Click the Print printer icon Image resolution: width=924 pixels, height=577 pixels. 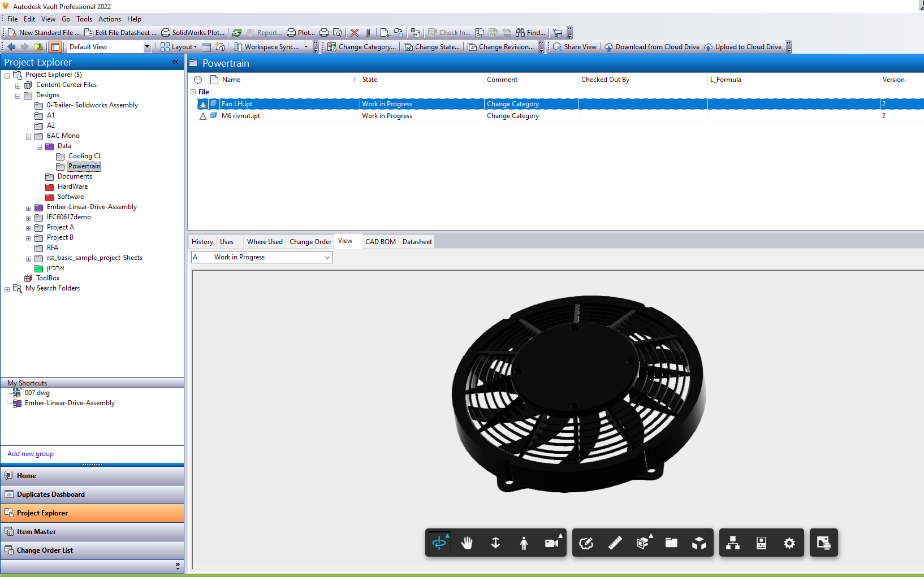click(324, 33)
